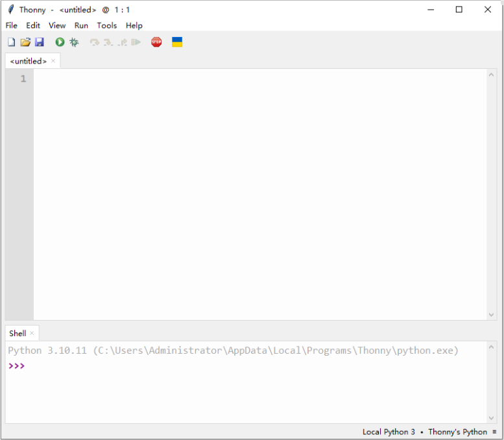Click into the code editor area
The height and width of the screenshot is (440, 504).
point(260,194)
